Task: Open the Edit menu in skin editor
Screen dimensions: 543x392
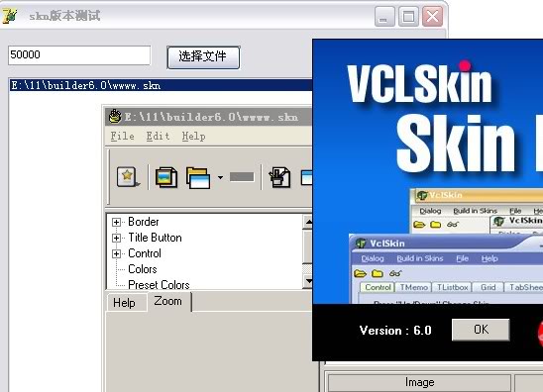Action: click(x=158, y=136)
